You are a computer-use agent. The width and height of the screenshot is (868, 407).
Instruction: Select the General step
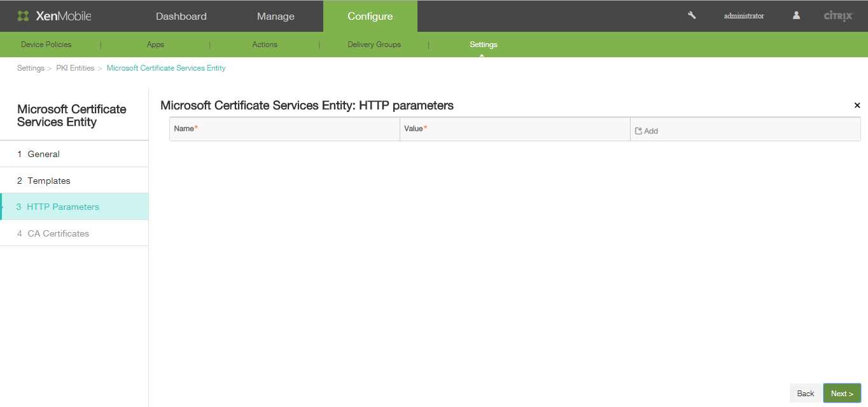43,154
